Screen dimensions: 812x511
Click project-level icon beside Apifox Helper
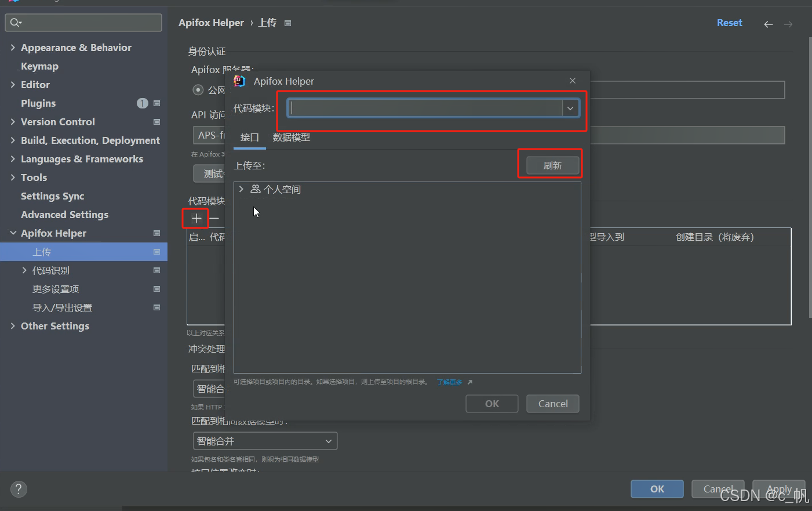[x=156, y=233]
